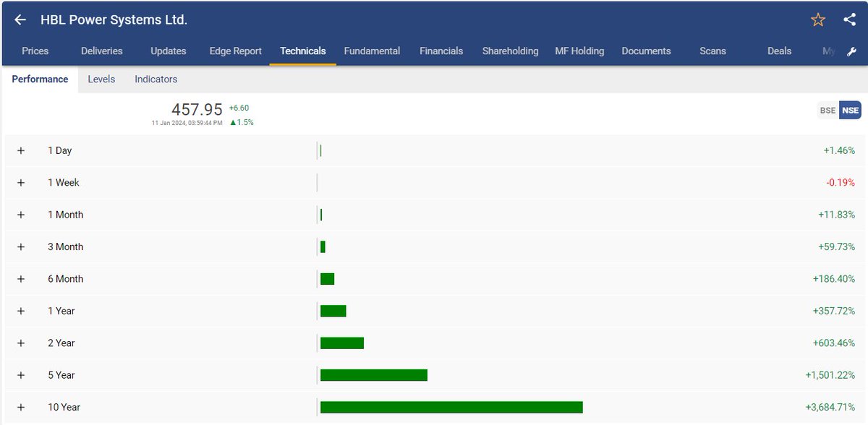Viewport: 868px width, 425px height.
Task: Expand the 5 Year row
Action: tap(21, 375)
